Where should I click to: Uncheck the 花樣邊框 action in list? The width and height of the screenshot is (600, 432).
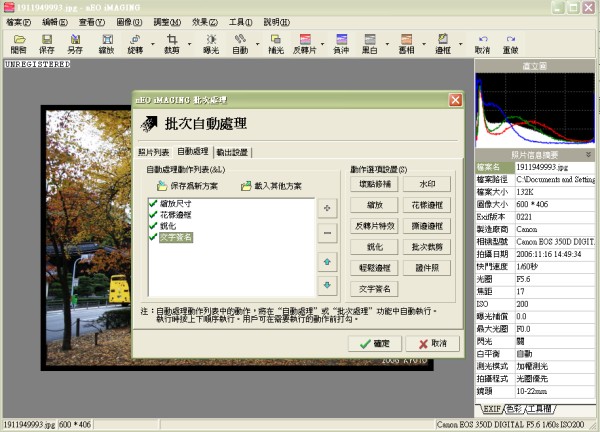coord(153,214)
